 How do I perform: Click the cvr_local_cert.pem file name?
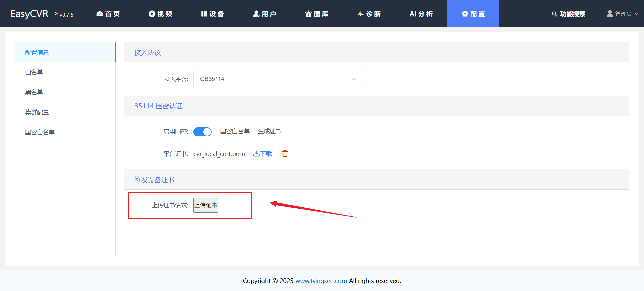[x=219, y=154]
